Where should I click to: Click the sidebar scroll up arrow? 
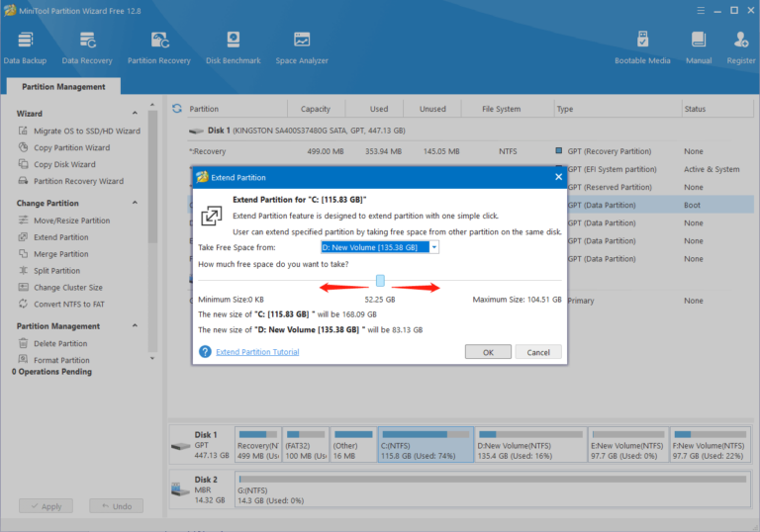point(152,105)
